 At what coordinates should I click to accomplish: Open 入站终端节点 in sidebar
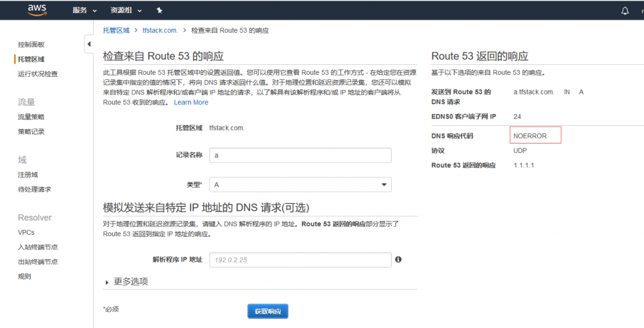click(x=38, y=247)
